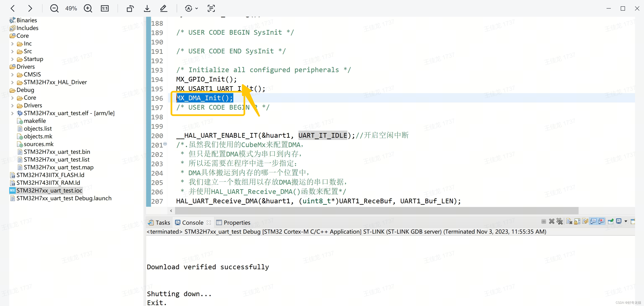Rotate the image

[130, 8]
